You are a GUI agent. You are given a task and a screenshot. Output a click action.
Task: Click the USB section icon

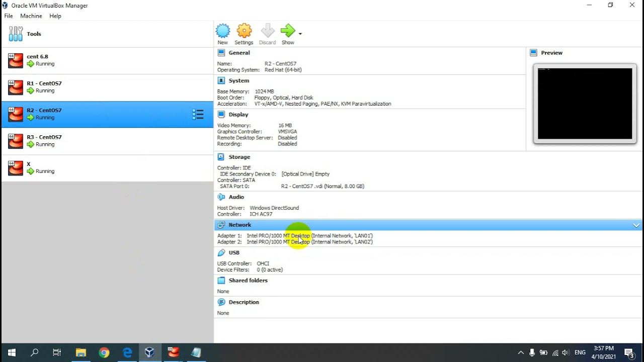pos(221,252)
